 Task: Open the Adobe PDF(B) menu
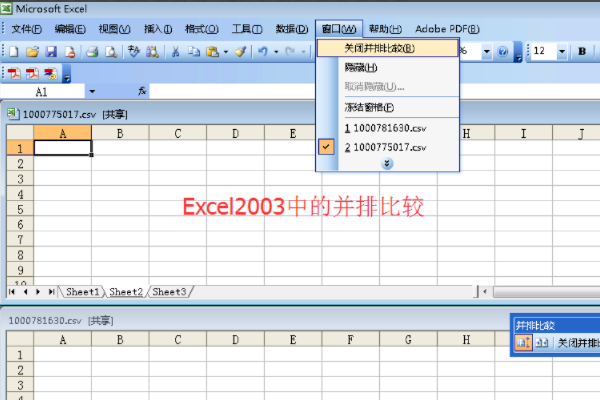click(447, 29)
